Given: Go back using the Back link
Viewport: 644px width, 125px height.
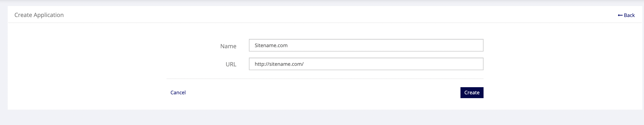Looking at the screenshot, I should click(x=626, y=15).
